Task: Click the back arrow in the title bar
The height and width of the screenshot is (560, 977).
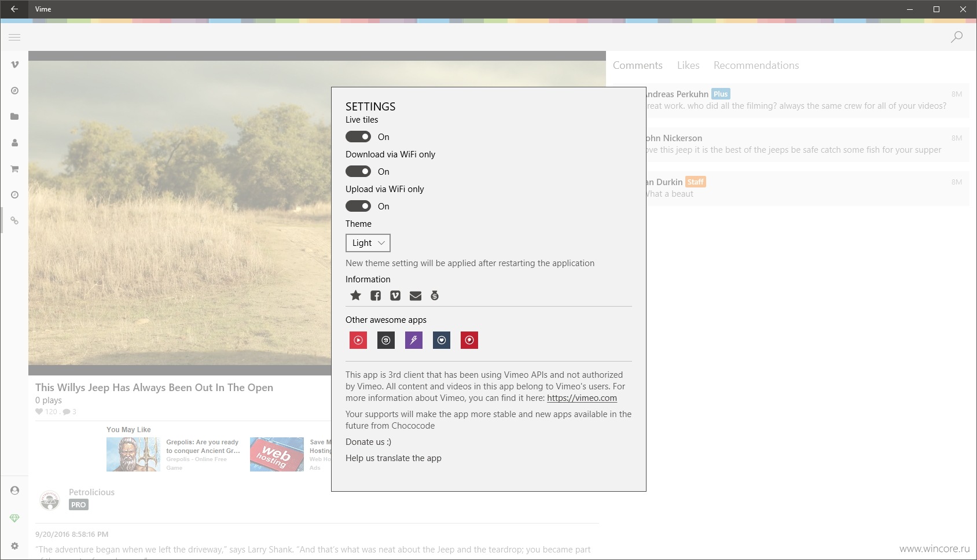Action: 14,9
